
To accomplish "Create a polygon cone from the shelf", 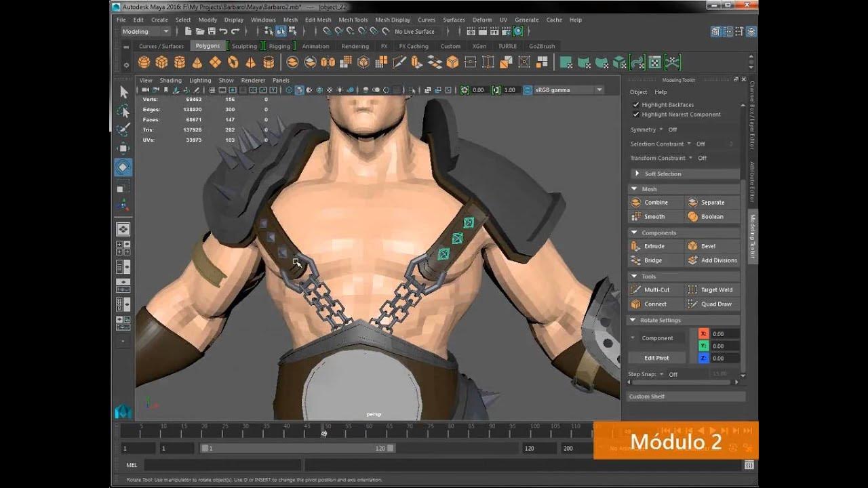I will pyautogui.click(x=197, y=62).
